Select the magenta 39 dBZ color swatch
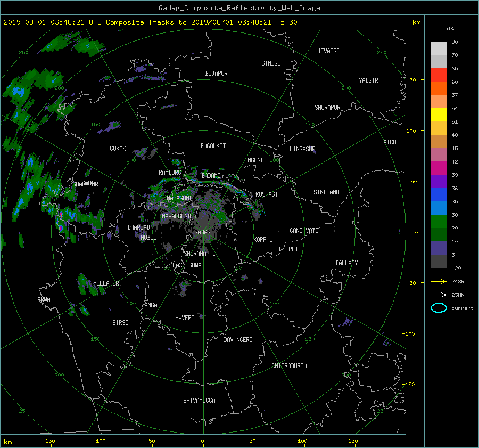The width and height of the screenshot is (479, 448). coord(439,168)
